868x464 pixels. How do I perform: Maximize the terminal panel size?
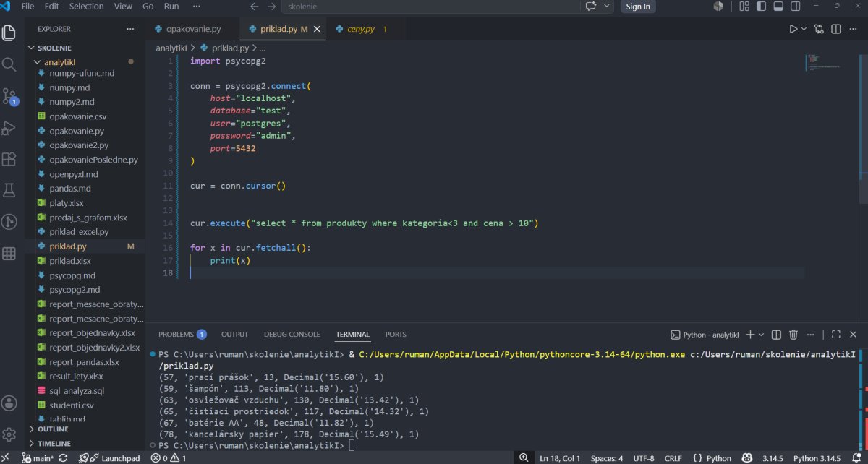click(835, 335)
